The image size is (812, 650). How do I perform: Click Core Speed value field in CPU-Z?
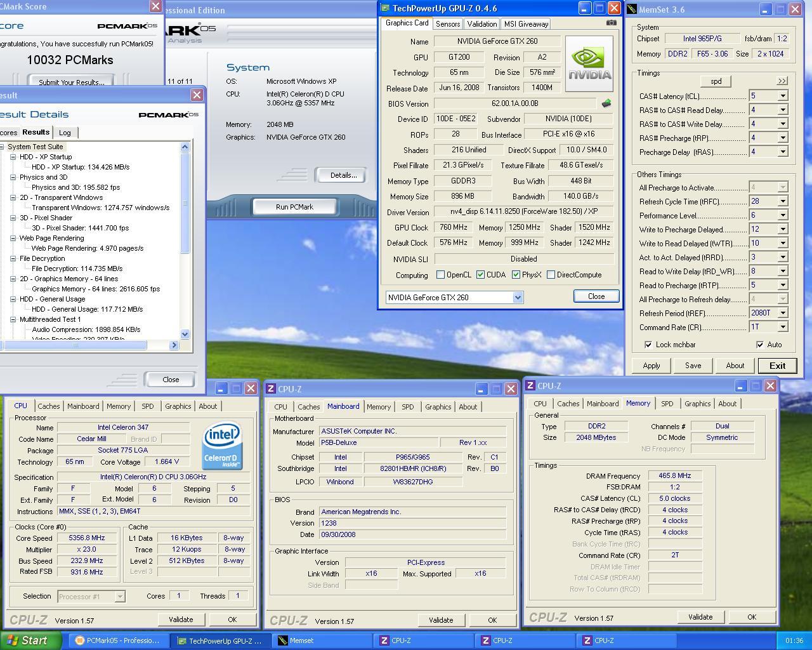(87, 538)
